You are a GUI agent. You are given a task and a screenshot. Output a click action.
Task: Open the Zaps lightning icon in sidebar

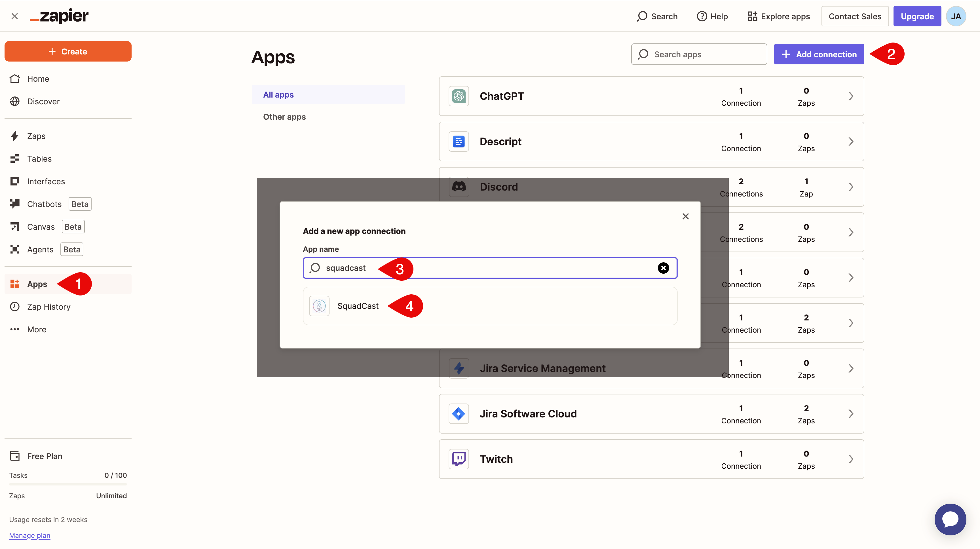pyautogui.click(x=15, y=136)
